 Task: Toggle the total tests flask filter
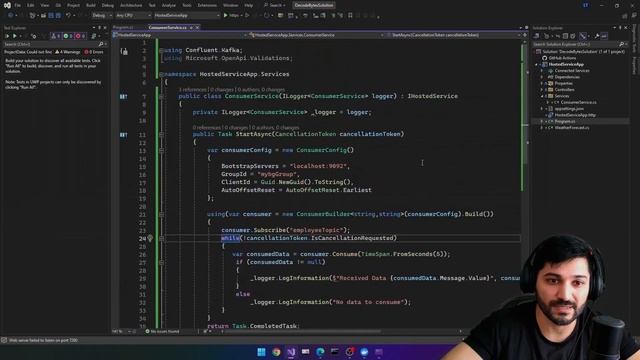click(56, 36)
